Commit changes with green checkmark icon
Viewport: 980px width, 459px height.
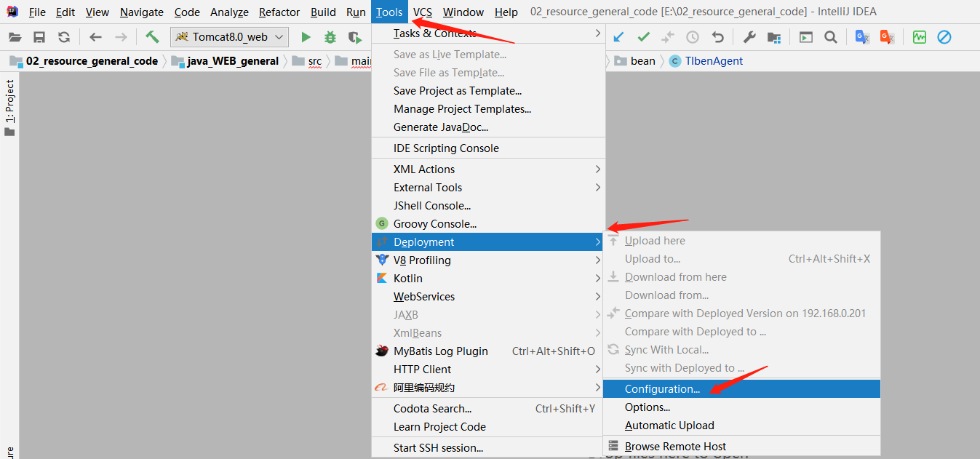[643, 37]
